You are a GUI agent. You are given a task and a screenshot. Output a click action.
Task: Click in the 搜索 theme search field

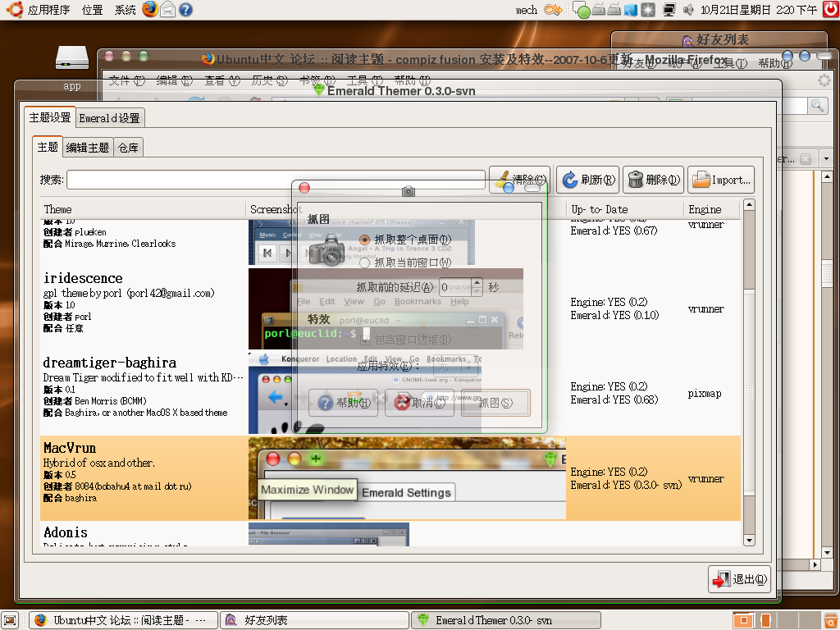click(276, 180)
